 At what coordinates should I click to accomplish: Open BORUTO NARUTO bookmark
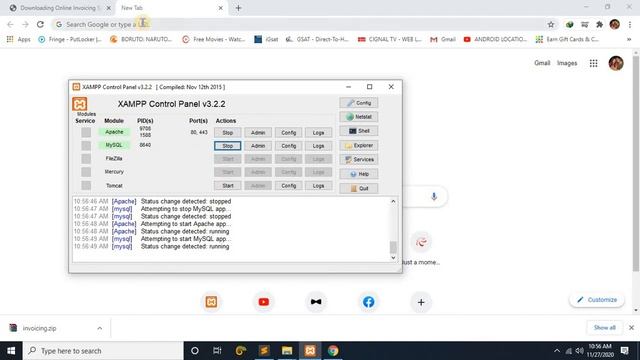[x=141, y=39]
